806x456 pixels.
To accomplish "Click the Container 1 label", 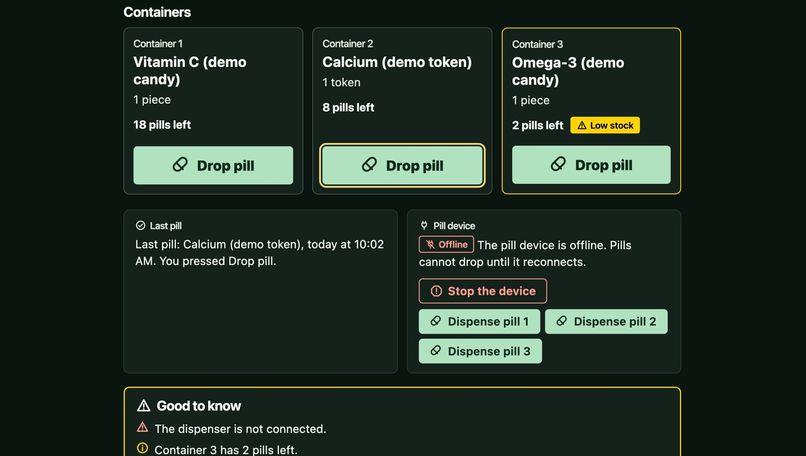I will click(158, 44).
